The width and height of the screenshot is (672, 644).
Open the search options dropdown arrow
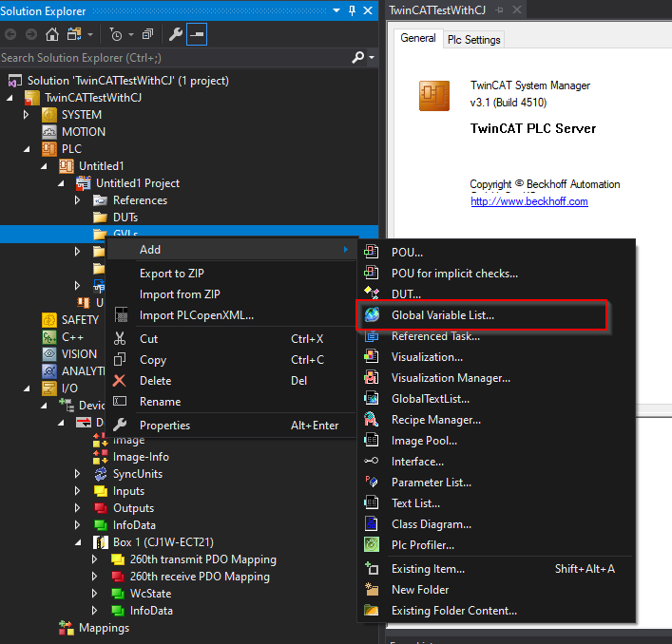pyautogui.click(x=372, y=57)
